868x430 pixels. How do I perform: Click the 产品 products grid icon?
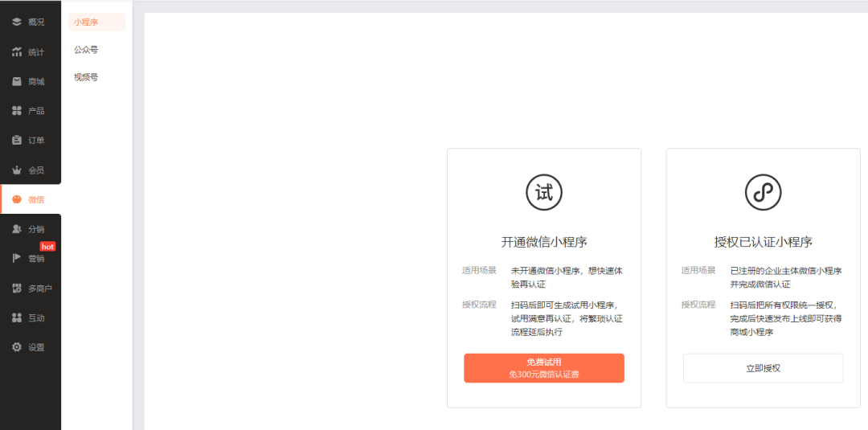click(x=17, y=111)
